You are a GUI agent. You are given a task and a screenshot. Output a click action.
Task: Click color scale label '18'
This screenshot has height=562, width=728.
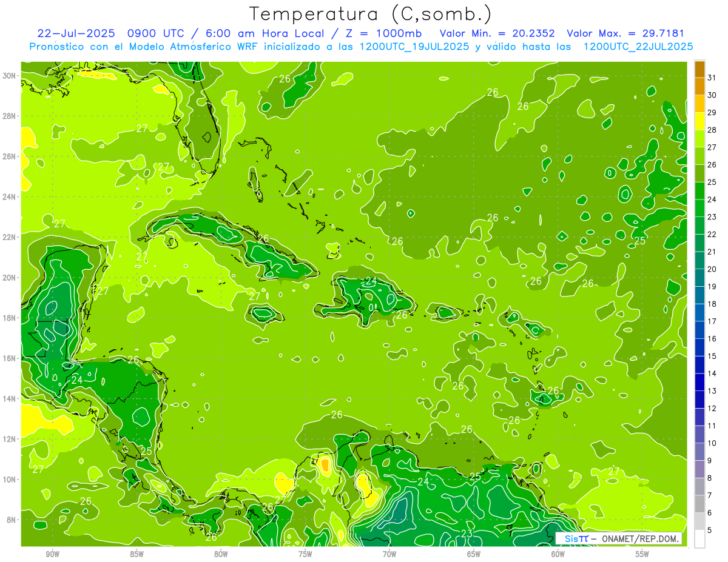[712, 304]
